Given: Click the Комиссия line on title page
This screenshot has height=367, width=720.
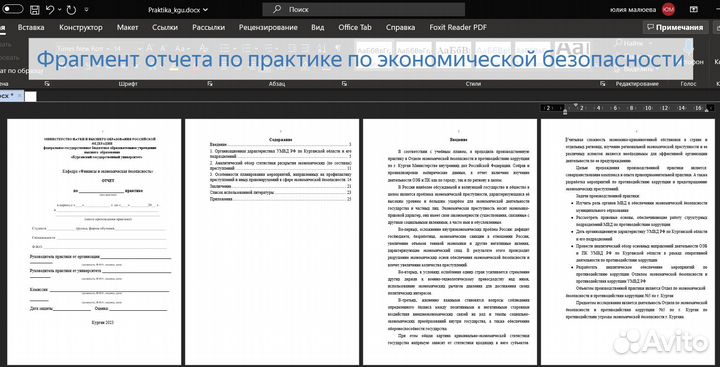Looking at the screenshot, I should 99,290.
